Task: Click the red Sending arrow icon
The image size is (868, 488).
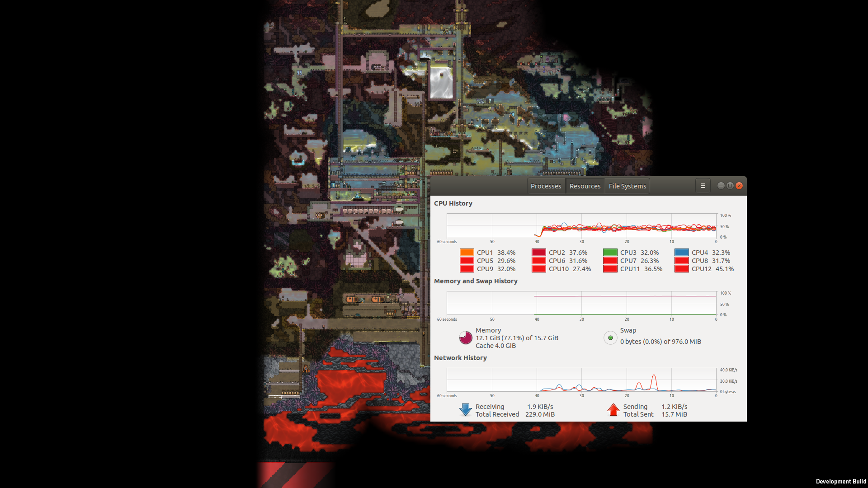Action: coord(613,410)
